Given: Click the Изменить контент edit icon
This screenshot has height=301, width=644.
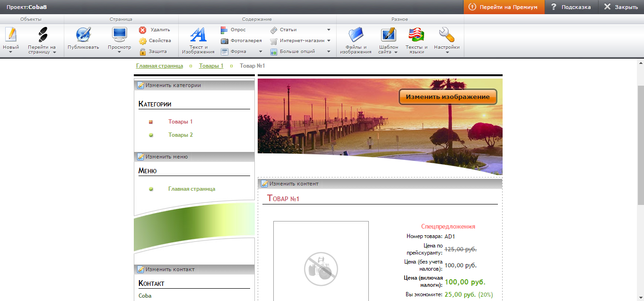Looking at the screenshot, I should click(x=265, y=184).
